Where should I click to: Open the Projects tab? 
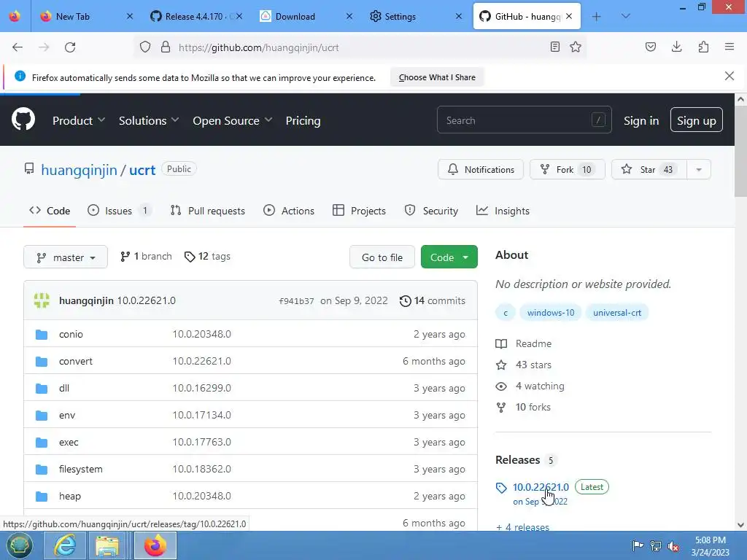[359, 211]
